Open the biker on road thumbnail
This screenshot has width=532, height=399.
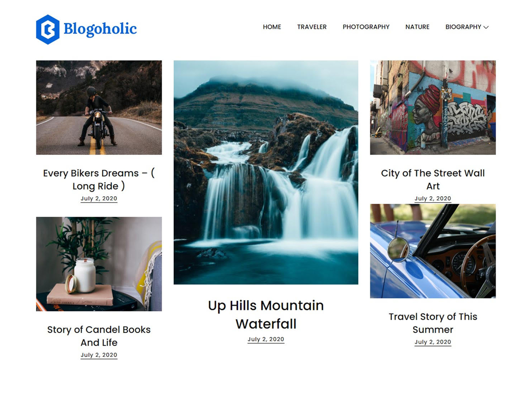pyautogui.click(x=99, y=107)
